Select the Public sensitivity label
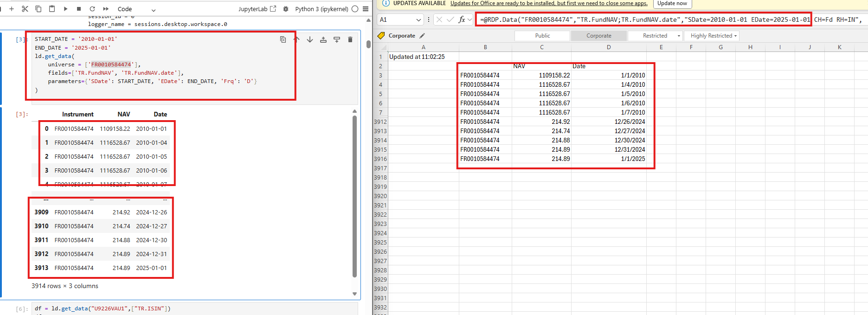This screenshot has width=868, height=315. pos(542,36)
